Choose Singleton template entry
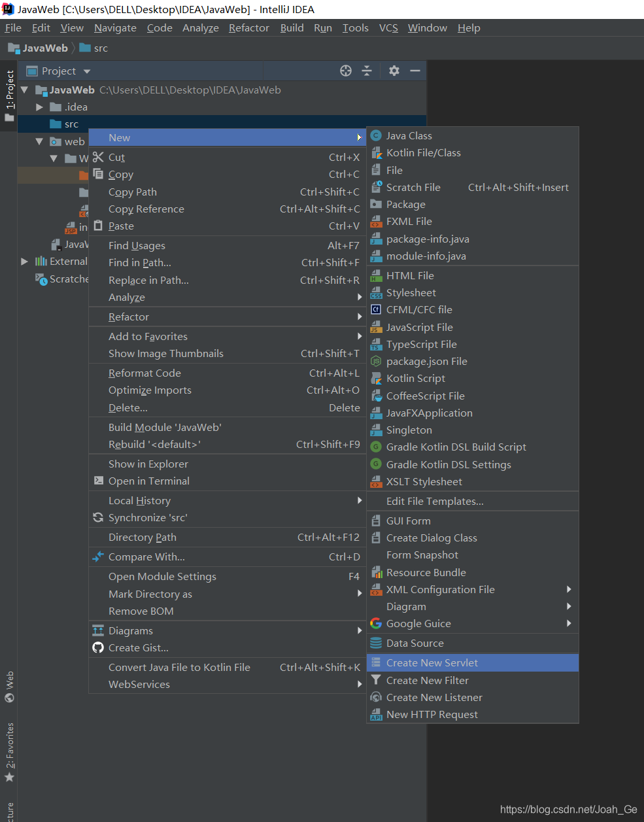644x822 pixels. pos(473,430)
